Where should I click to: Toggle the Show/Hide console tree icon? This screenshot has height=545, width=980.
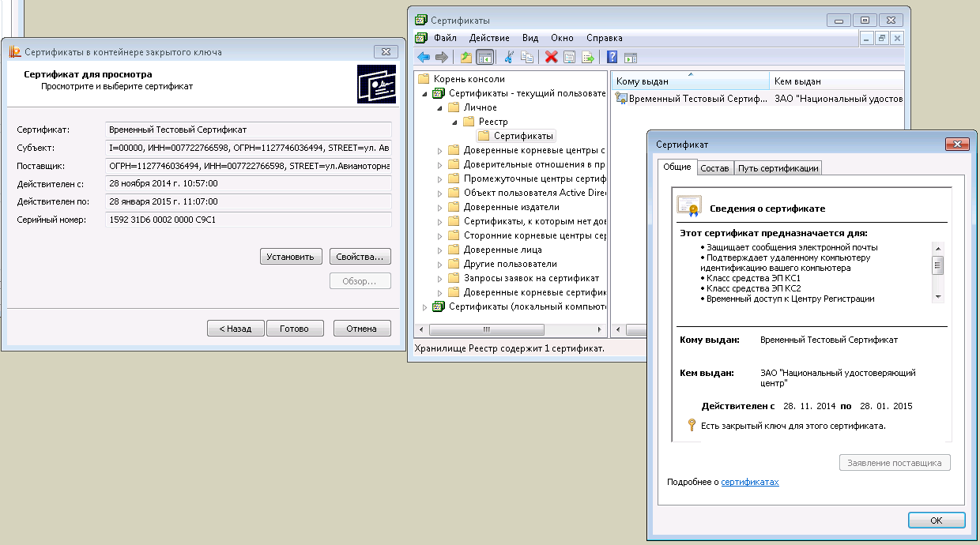coord(484,57)
